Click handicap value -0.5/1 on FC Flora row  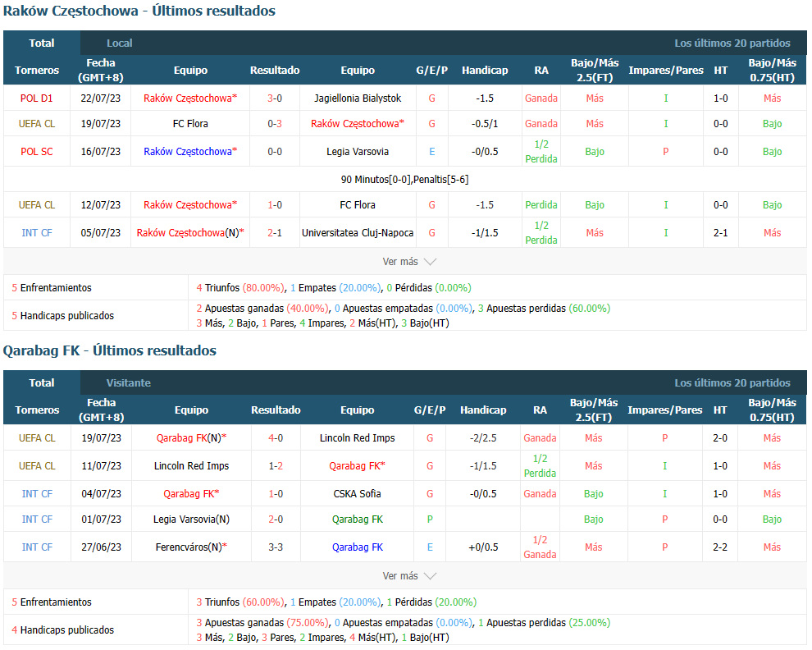click(x=485, y=123)
